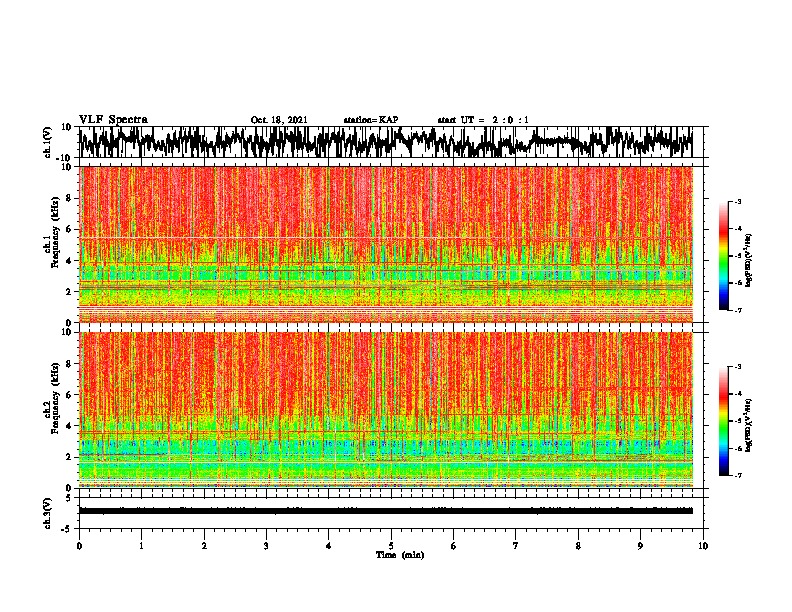Click the time axis tick label "7"
This screenshot has height=612, width=792.
(516, 546)
